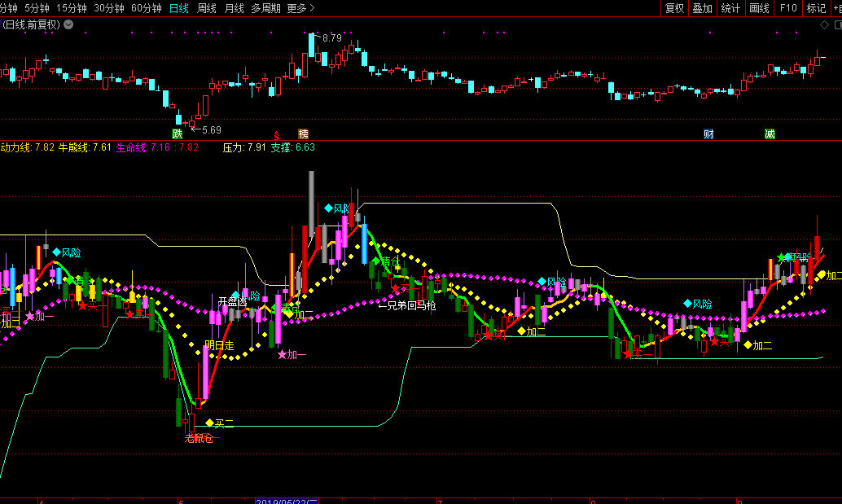Expand the 更多 periods menu

click(300, 8)
